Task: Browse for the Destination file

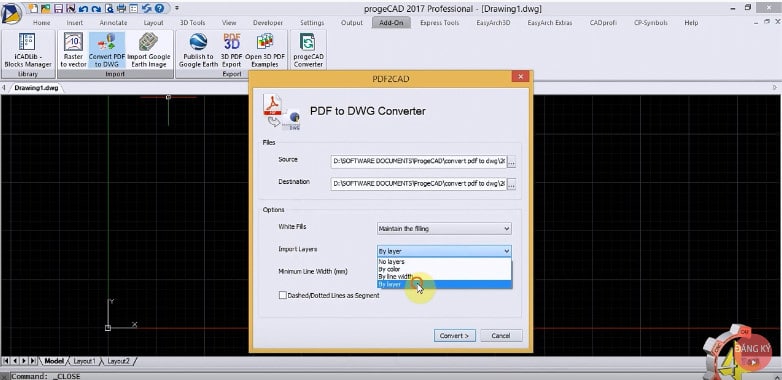Action: coord(511,184)
